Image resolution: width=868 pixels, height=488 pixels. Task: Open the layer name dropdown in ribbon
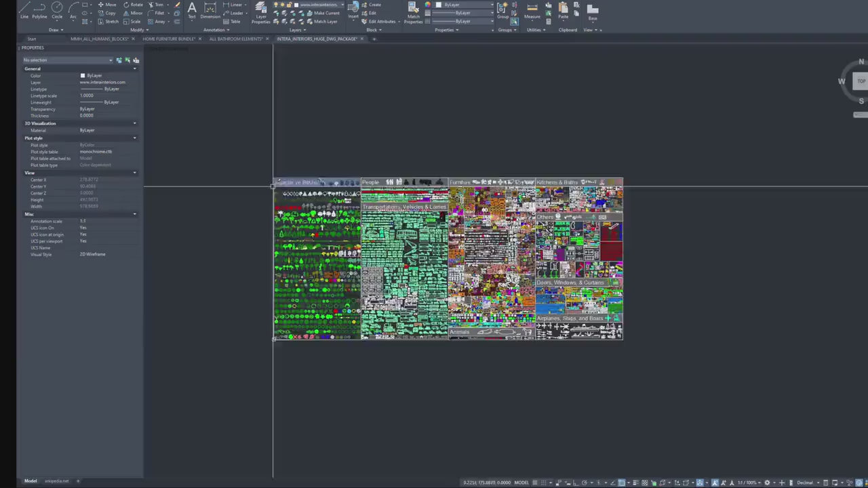click(x=319, y=5)
